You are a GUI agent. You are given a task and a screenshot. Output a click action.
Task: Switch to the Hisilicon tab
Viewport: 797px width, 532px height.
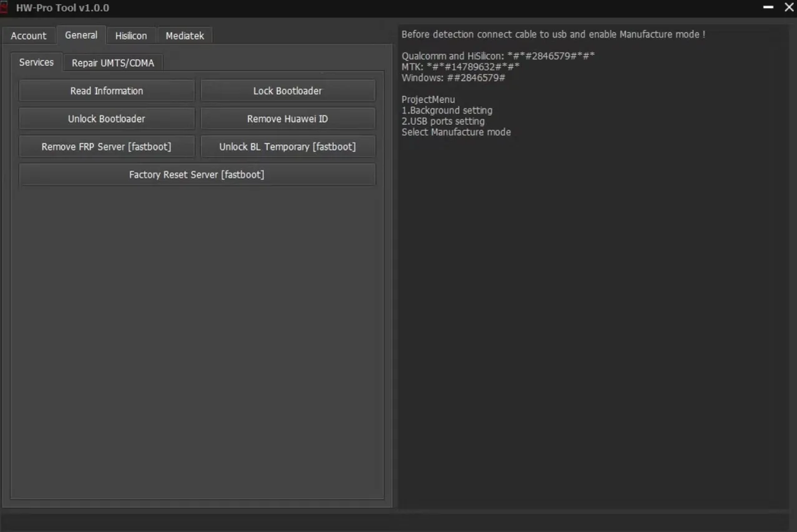131,36
